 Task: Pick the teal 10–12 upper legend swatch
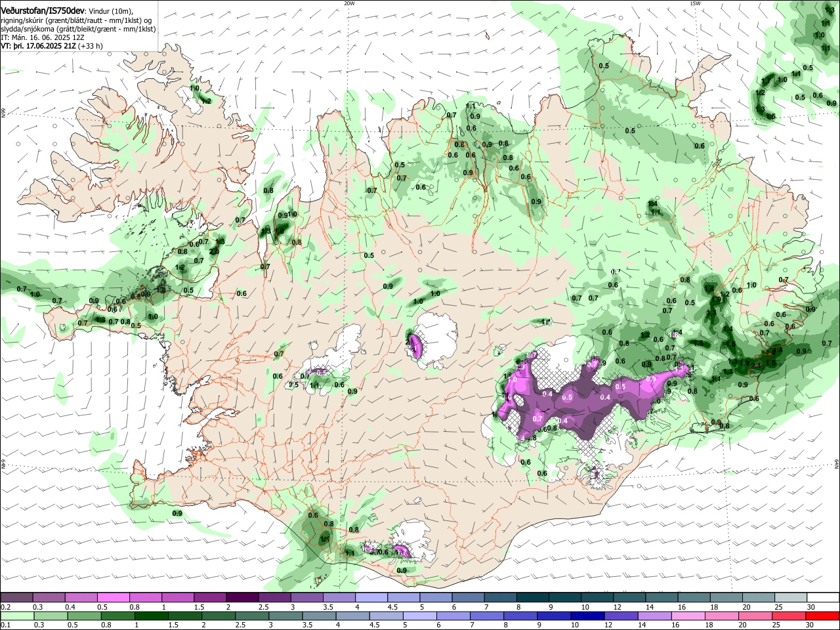click(597, 598)
